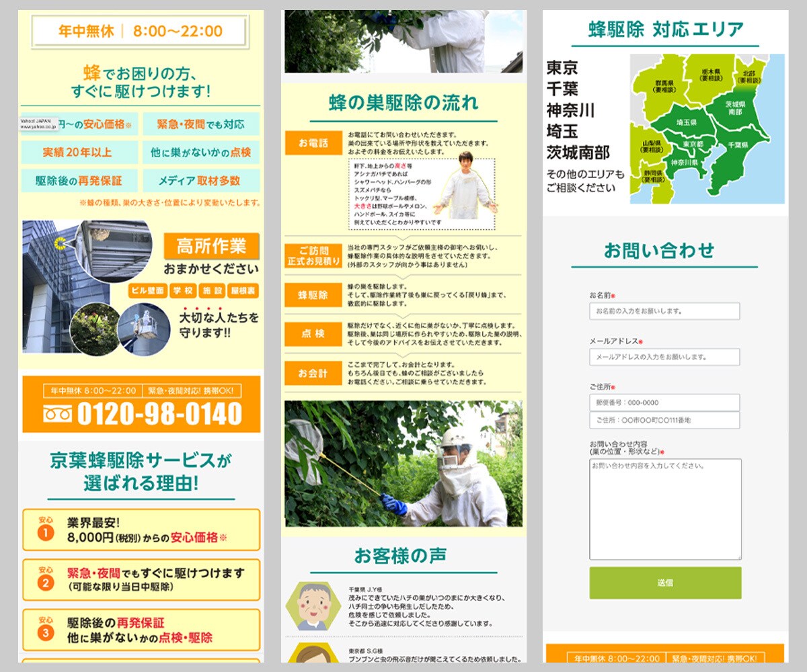Select 東京都 on the area map
The height and width of the screenshot is (672, 807).
coord(693,144)
